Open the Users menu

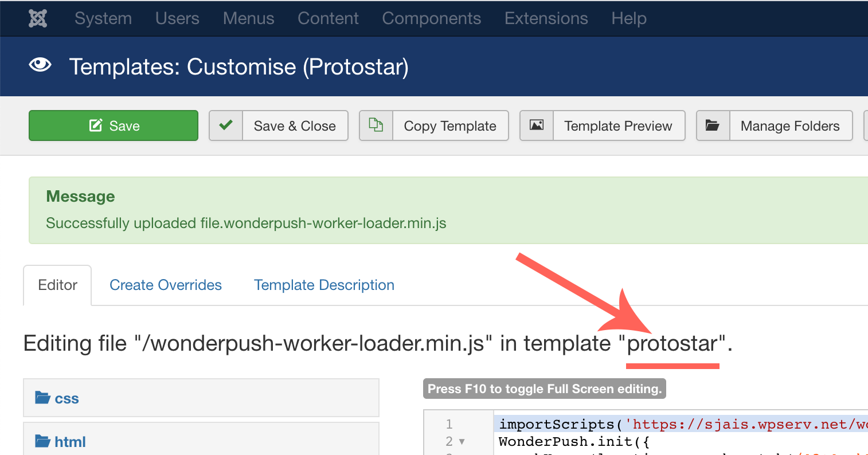177,18
